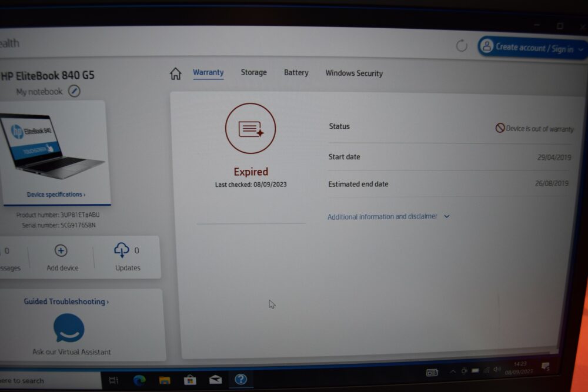This screenshot has height=392, width=588.
Task: Click the HP EliteBook 840 G5 title
Action: 47,75
